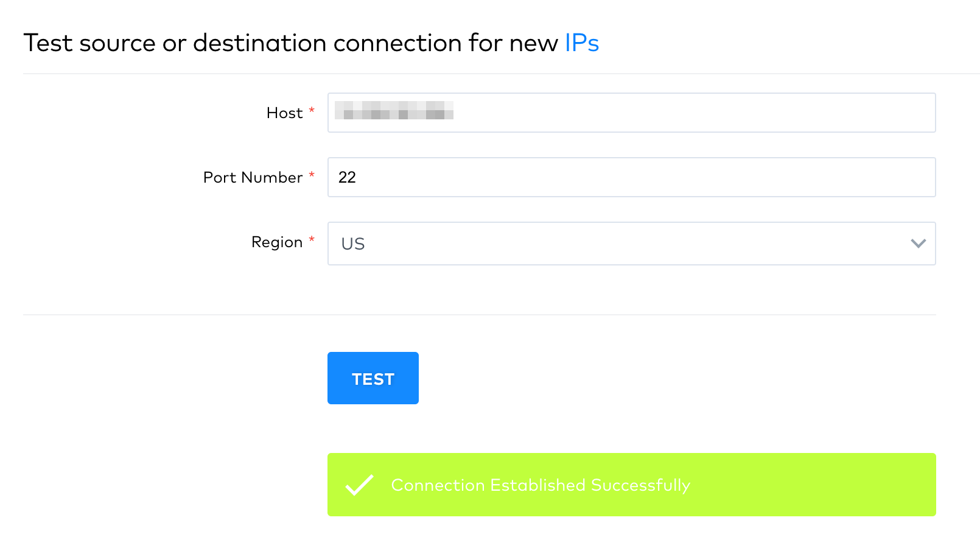The width and height of the screenshot is (980, 537).
Task: Click the Port Number label
Action: tap(253, 177)
